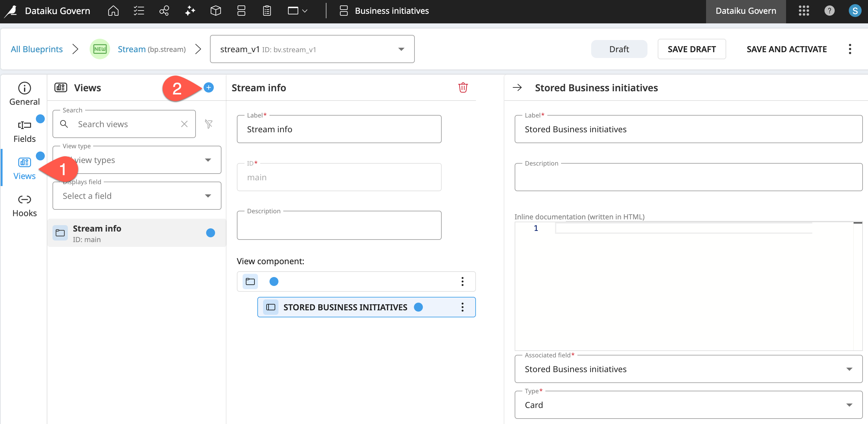Open the help question mark icon
Viewport: 868px width, 424px height.
pos(829,11)
